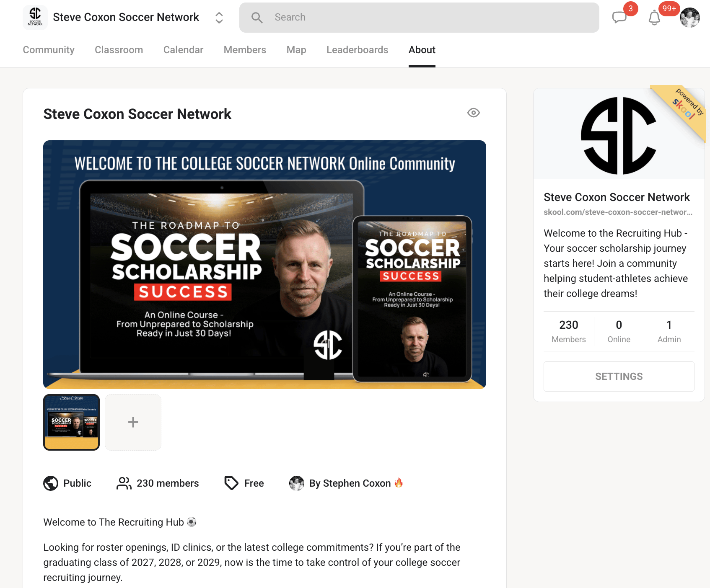The width and height of the screenshot is (710, 588).
Task: Click the Public globe icon
Action: click(x=51, y=483)
